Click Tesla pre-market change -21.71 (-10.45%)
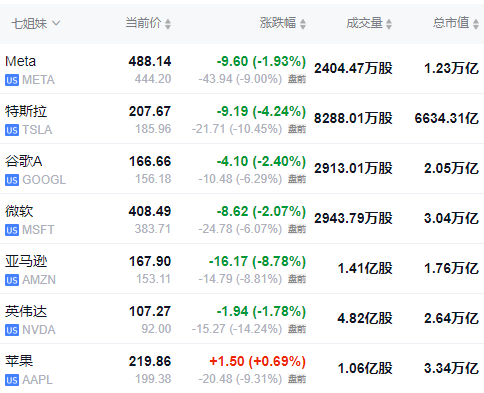The height and width of the screenshot is (393, 484). tap(237, 129)
